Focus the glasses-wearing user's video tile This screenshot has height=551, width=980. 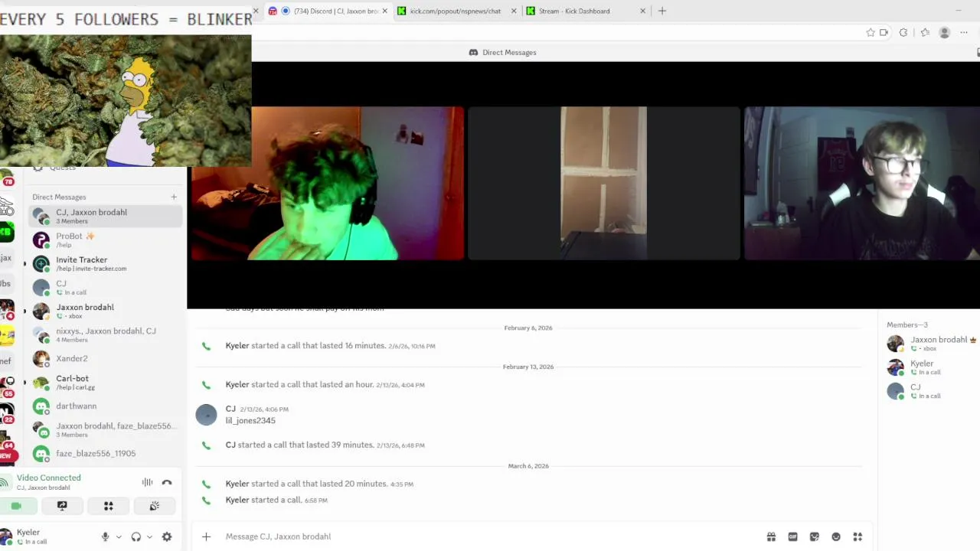862,184
